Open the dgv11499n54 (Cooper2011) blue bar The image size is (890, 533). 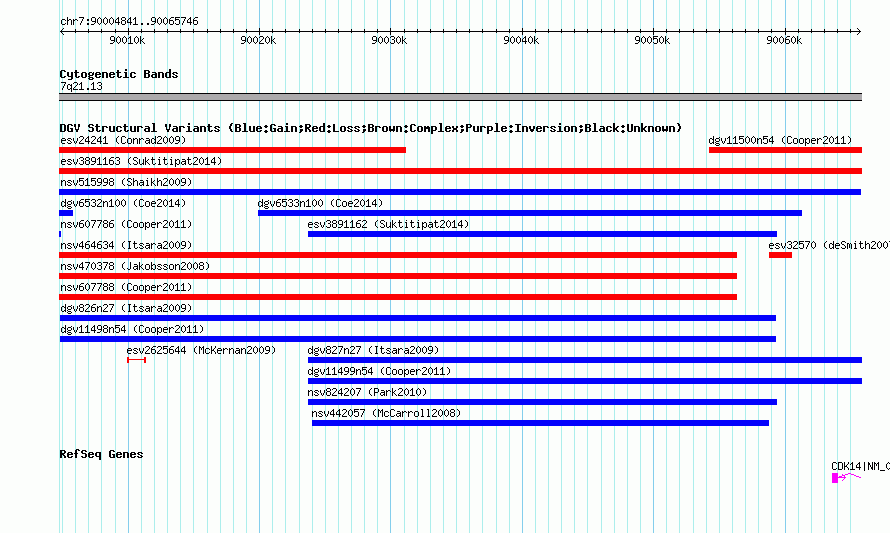coord(585,381)
